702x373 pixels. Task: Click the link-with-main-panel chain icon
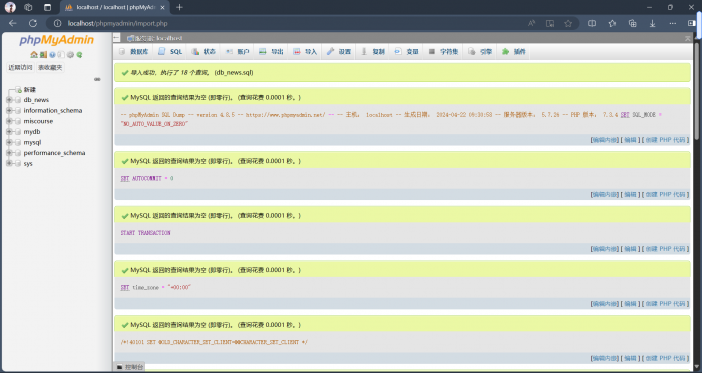97,79
